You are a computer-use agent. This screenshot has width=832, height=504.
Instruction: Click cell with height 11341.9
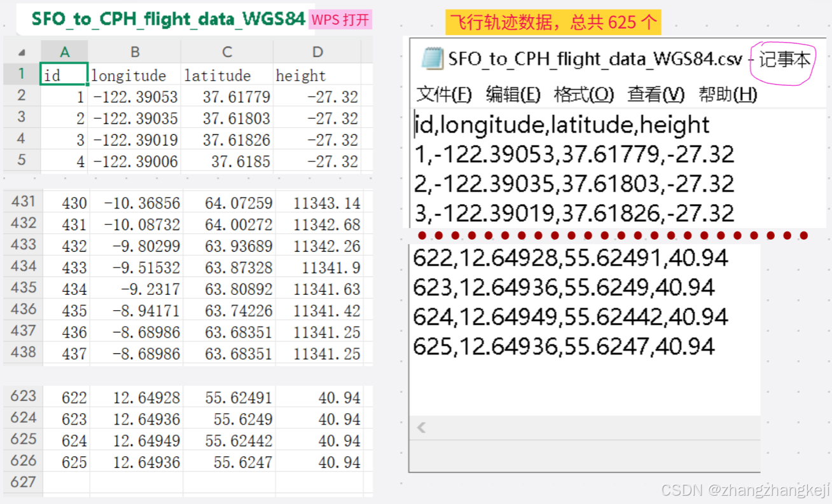[x=317, y=268]
